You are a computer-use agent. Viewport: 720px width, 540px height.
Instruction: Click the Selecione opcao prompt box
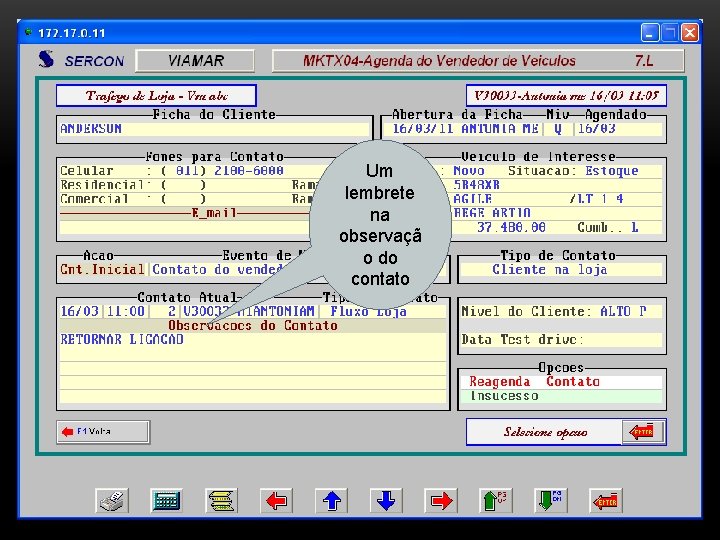545,432
